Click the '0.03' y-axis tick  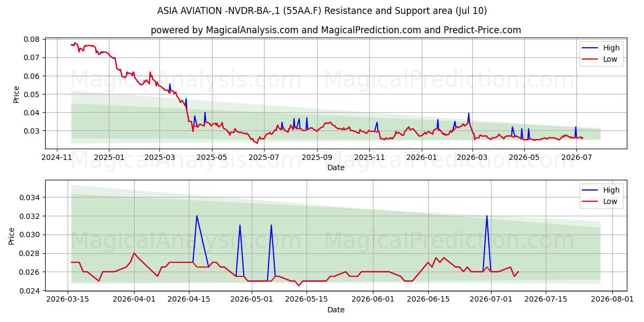(x=32, y=131)
